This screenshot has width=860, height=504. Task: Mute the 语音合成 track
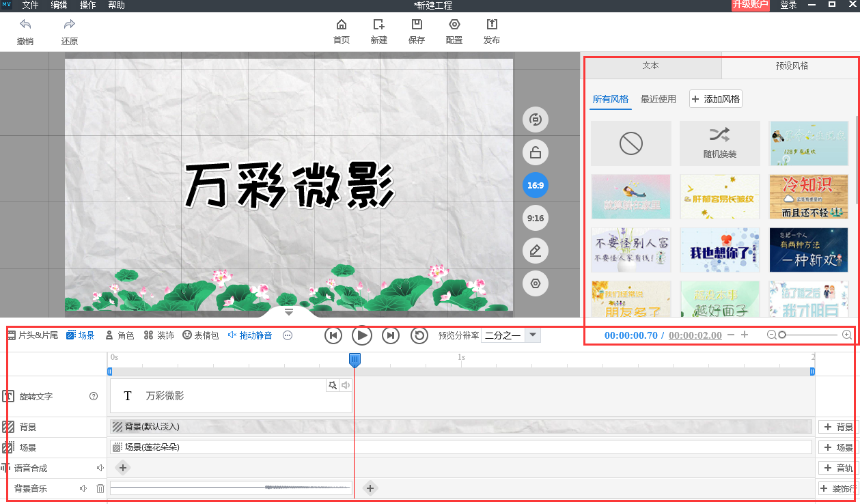pyautogui.click(x=100, y=468)
